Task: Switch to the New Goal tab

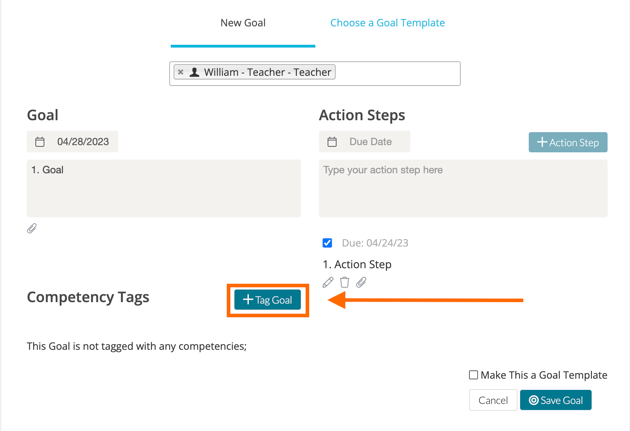Action: click(x=243, y=22)
